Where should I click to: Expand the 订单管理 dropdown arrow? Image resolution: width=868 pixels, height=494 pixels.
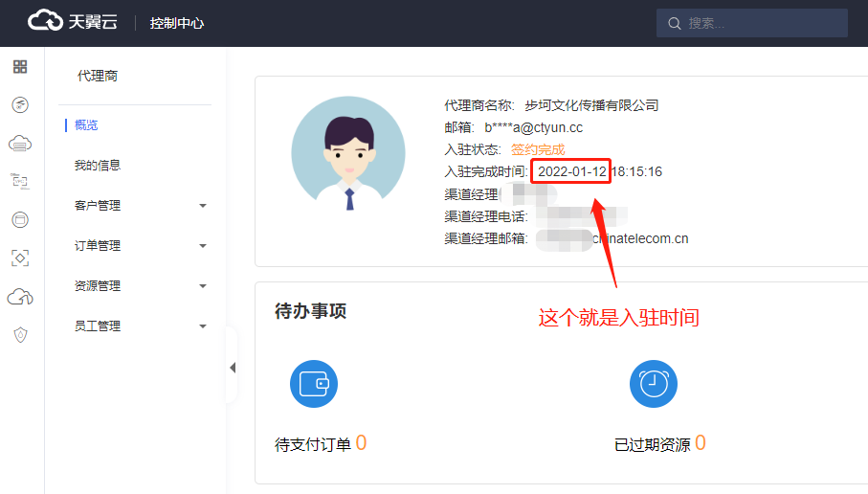click(x=203, y=246)
